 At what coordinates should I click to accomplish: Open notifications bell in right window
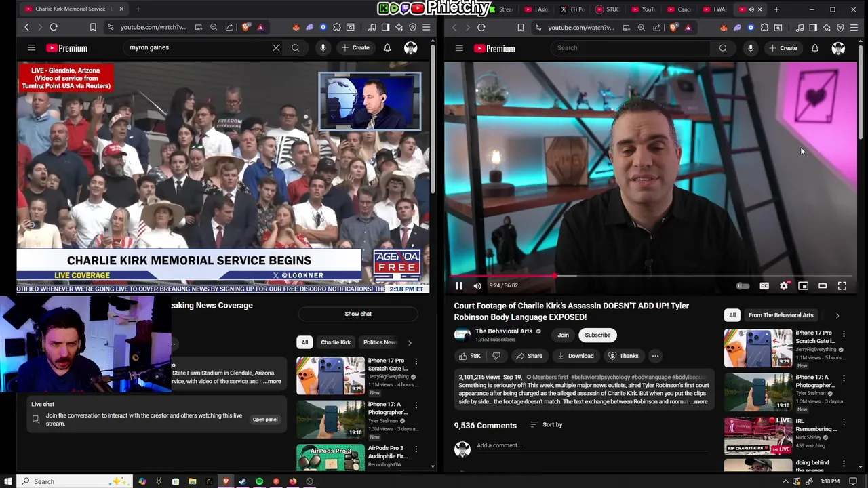(x=815, y=48)
